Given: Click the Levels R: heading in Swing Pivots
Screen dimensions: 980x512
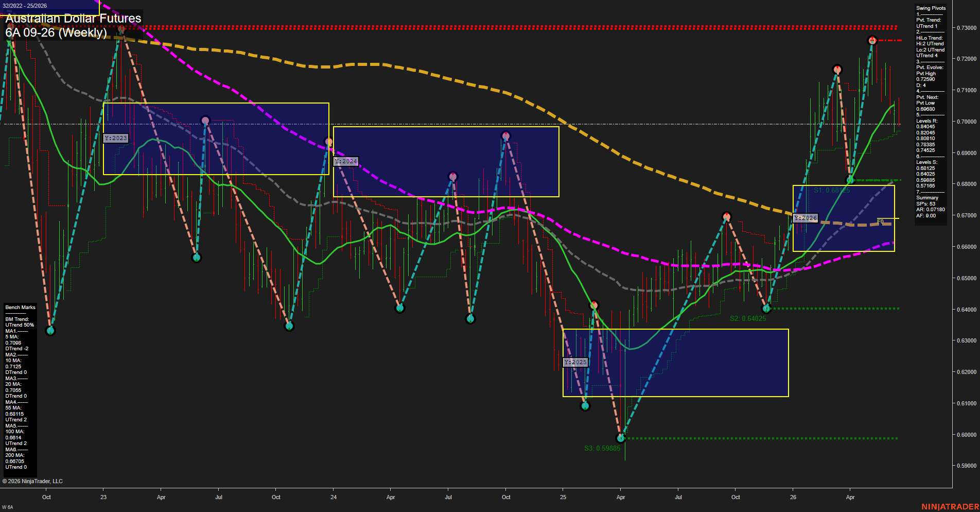Looking at the screenshot, I should point(927,121).
